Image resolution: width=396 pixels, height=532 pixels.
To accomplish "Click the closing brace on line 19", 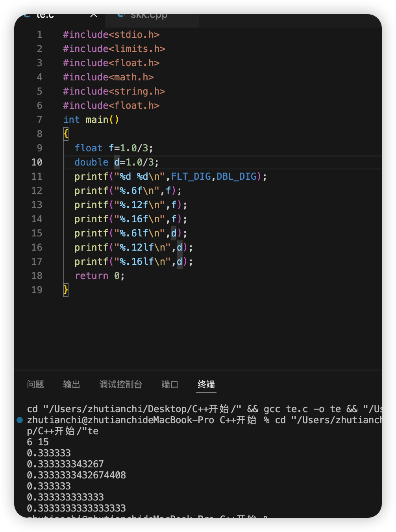I will pos(66,290).
